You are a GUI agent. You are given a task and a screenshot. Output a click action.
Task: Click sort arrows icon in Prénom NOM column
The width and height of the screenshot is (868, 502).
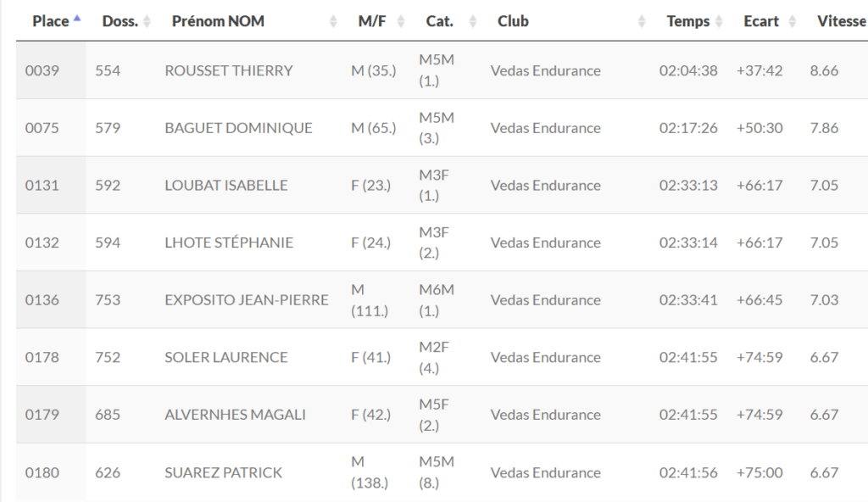pyautogui.click(x=333, y=21)
